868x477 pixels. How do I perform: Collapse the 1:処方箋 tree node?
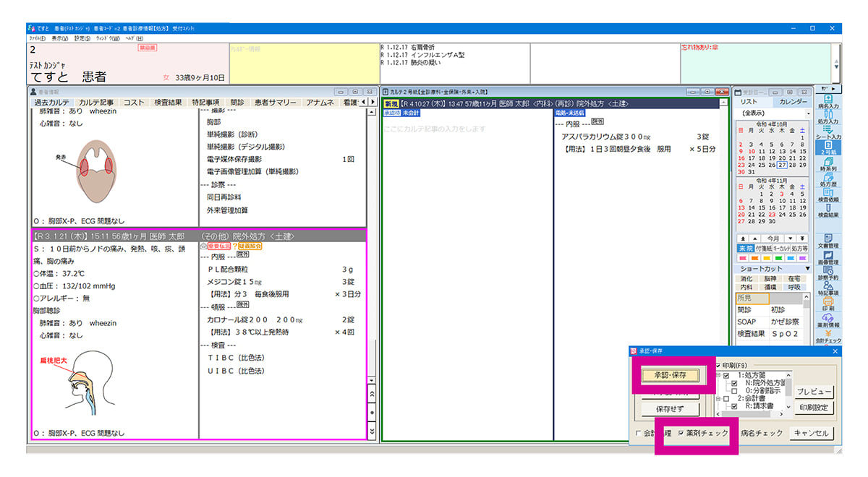click(720, 376)
